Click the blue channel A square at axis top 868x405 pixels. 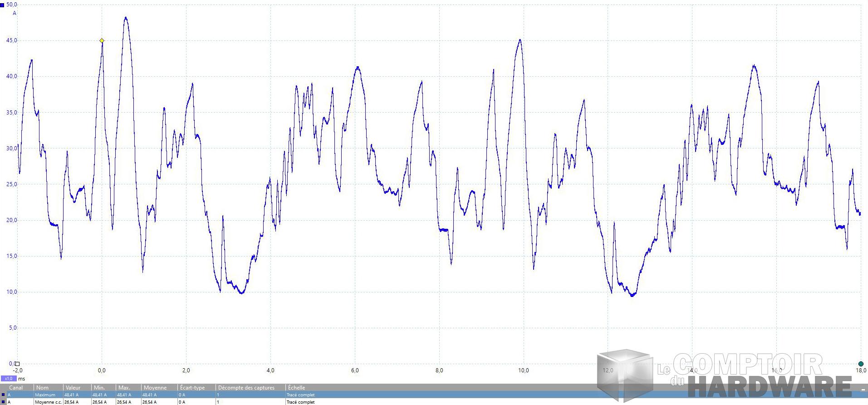tap(2, 5)
